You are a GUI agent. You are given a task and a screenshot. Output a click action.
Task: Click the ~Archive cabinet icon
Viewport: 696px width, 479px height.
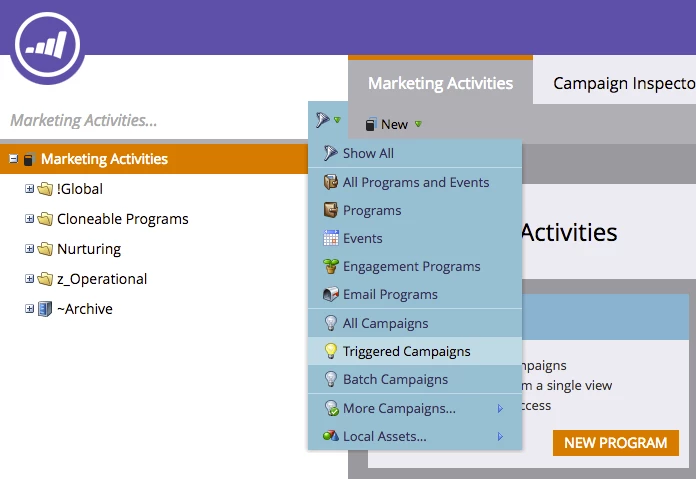point(45,309)
